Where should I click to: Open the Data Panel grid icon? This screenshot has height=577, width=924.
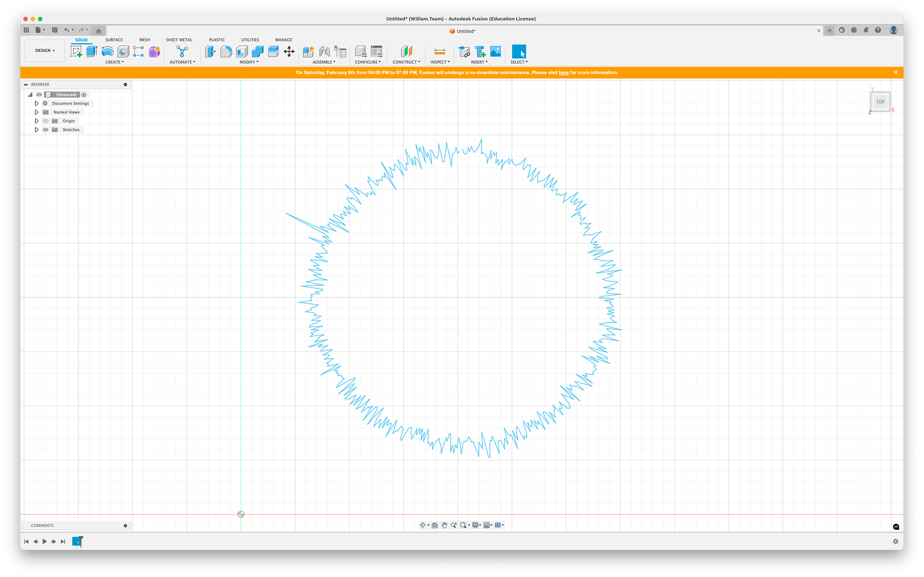26,30
